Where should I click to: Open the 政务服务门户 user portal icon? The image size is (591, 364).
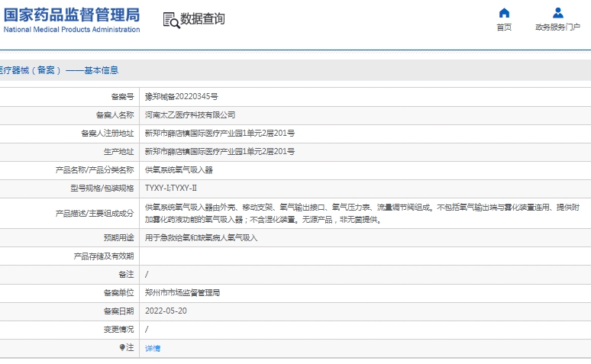[x=558, y=13]
